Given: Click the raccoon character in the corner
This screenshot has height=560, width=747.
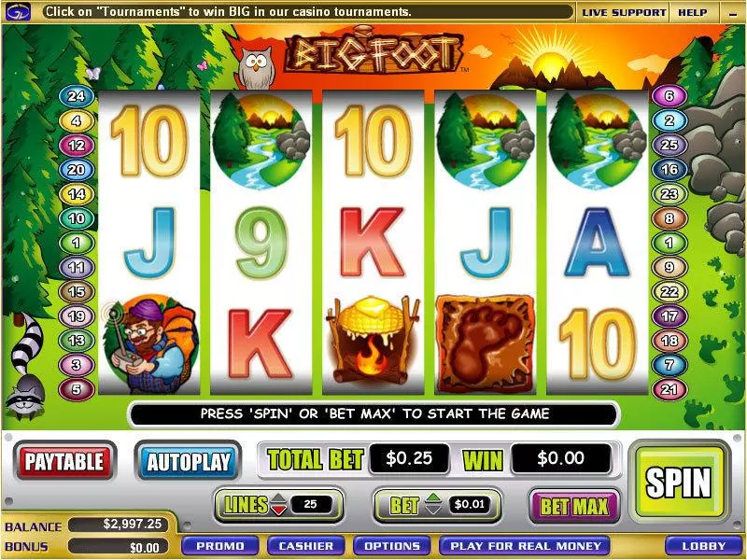Looking at the screenshot, I should click(26, 369).
